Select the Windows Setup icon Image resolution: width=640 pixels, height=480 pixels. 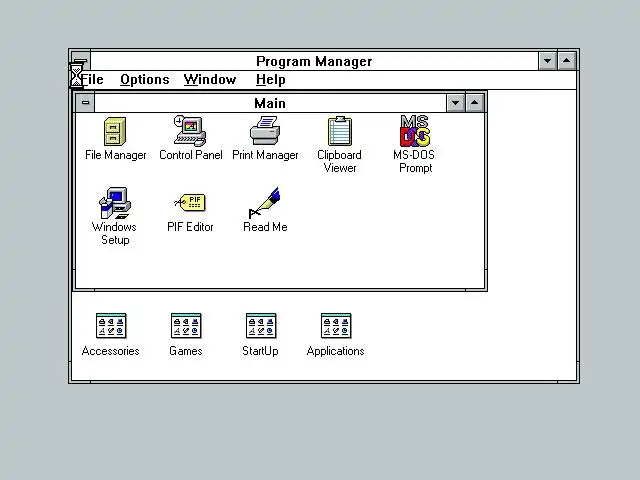pos(115,203)
